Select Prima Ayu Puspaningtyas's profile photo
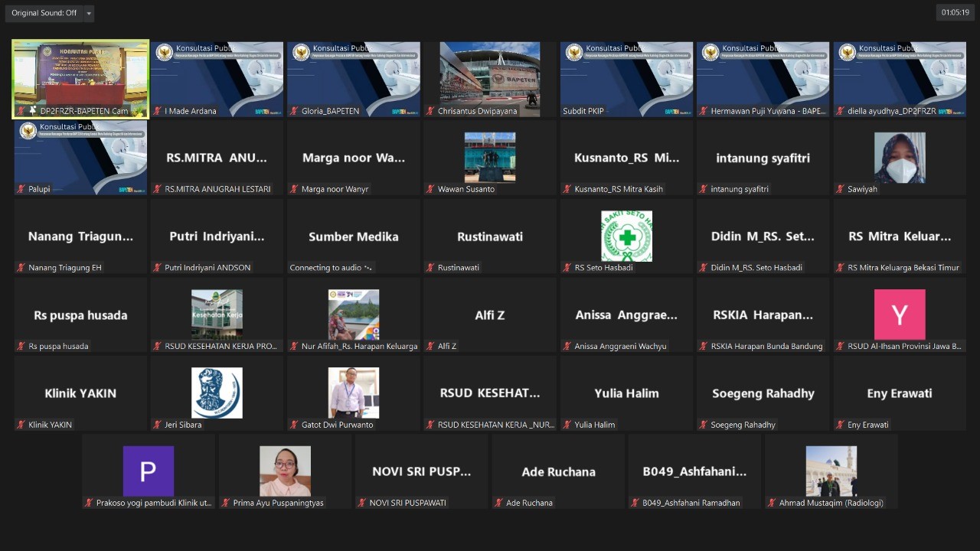Viewport: 980px width, 551px height. click(285, 471)
